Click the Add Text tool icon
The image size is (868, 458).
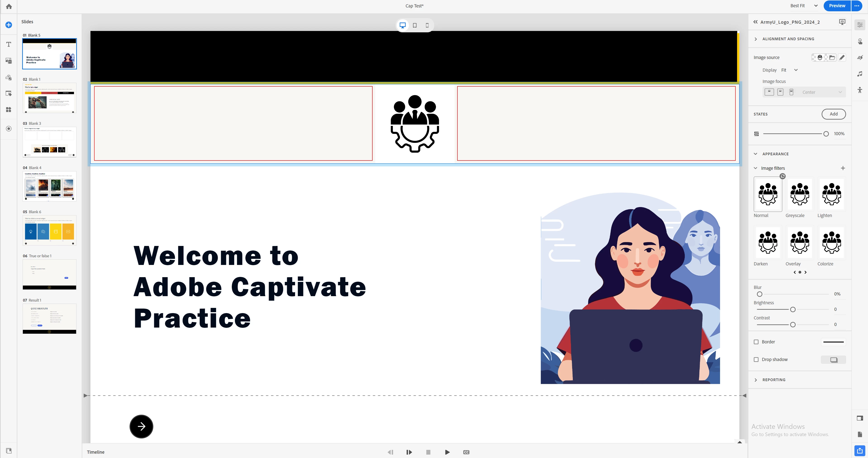tap(9, 45)
